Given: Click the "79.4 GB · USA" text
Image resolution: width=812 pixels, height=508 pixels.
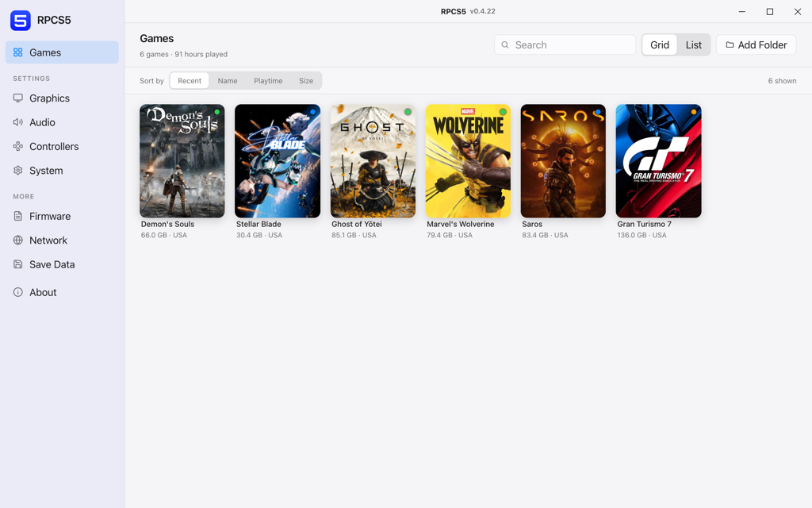Looking at the screenshot, I should [x=450, y=235].
